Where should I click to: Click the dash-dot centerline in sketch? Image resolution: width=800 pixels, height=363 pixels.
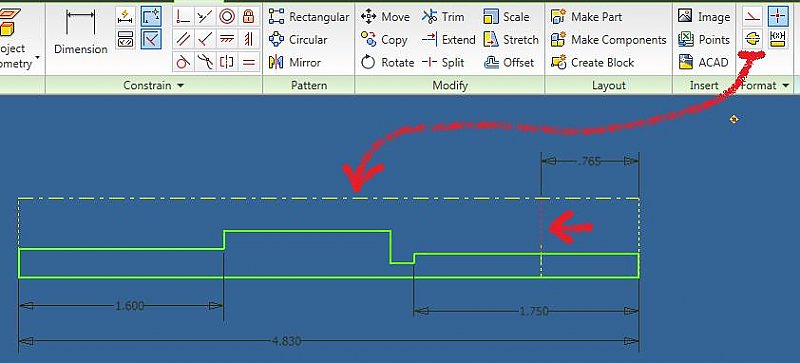[329, 198]
